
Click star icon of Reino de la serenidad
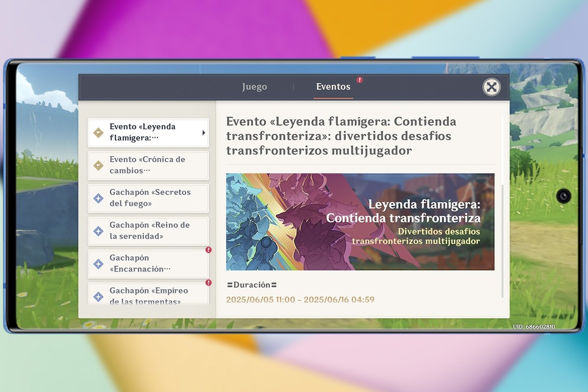pyautogui.click(x=98, y=231)
